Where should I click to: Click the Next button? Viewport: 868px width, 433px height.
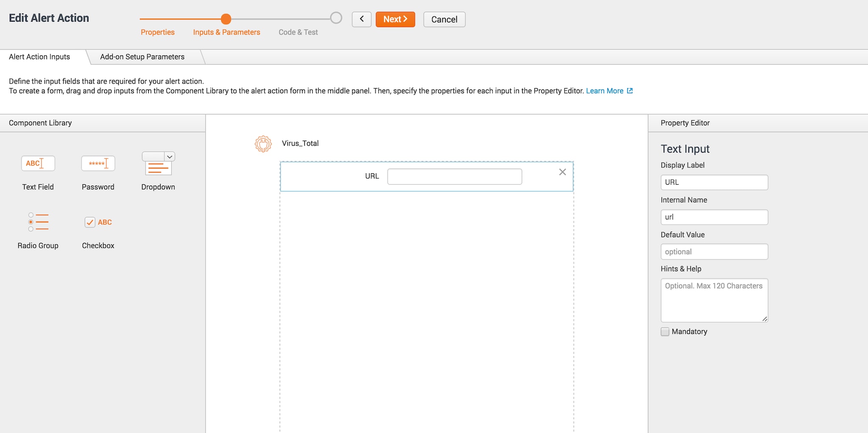[395, 19]
